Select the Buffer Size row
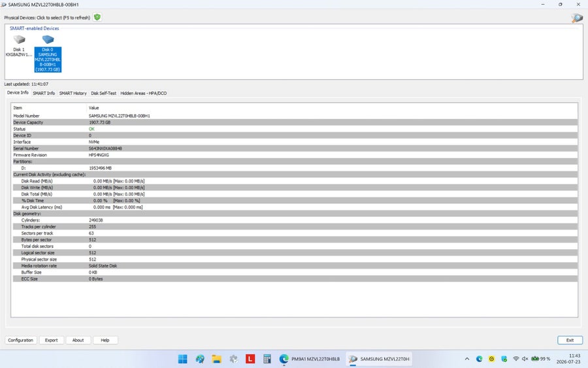The height and width of the screenshot is (368, 588). point(295,273)
